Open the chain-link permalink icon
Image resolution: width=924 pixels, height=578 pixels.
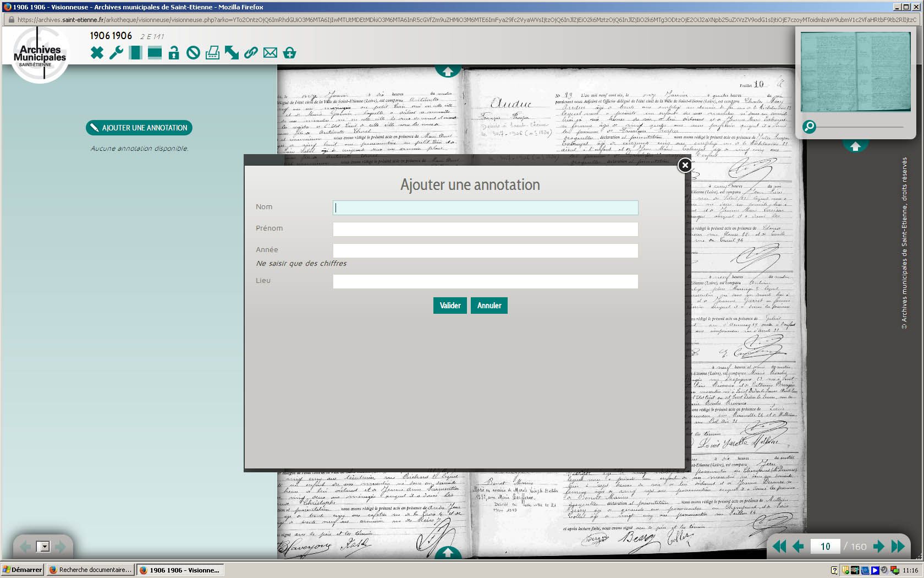[x=251, y=53]
